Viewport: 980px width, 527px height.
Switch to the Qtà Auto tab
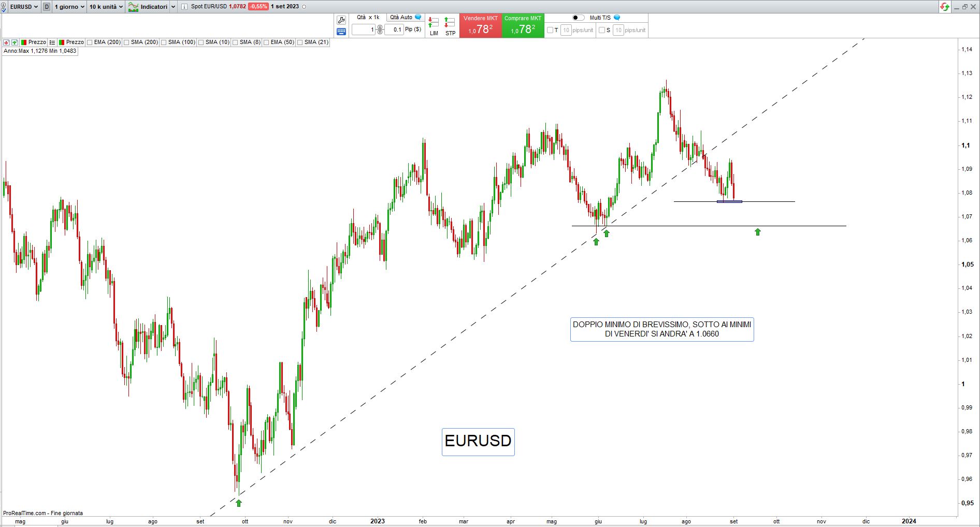click(x=401, y=17)
